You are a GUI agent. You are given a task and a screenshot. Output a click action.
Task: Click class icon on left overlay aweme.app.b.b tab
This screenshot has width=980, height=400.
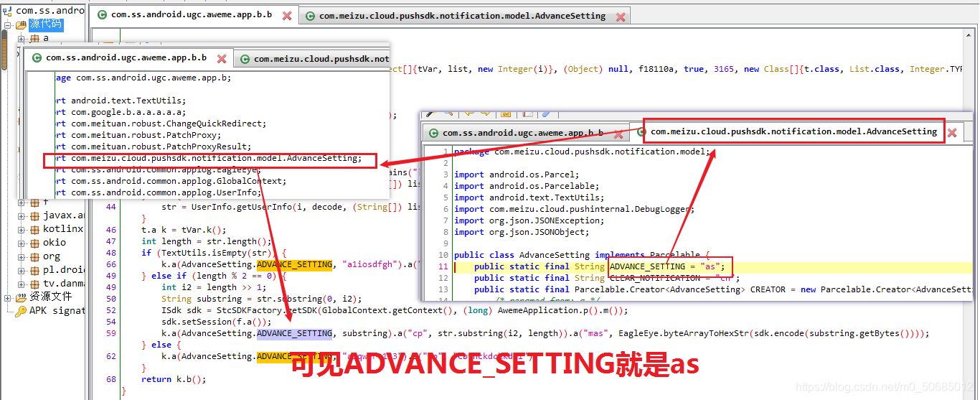37,58
